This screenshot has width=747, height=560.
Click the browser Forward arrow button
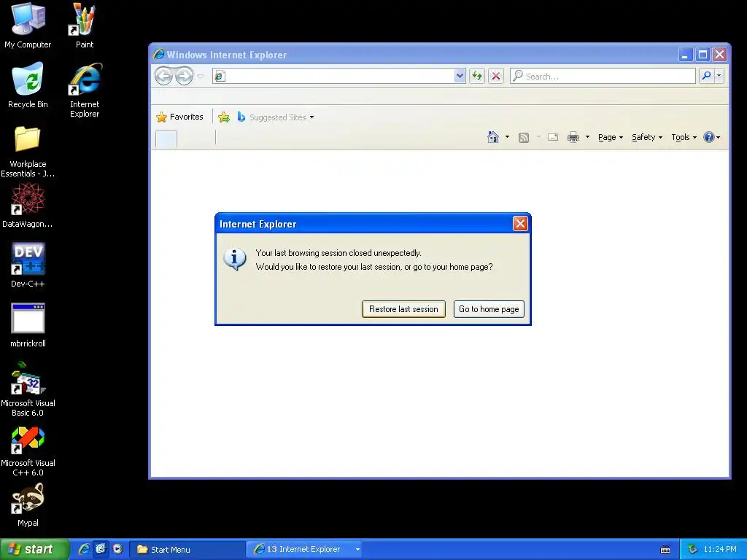pyautogui.click(x=185, y=76)
